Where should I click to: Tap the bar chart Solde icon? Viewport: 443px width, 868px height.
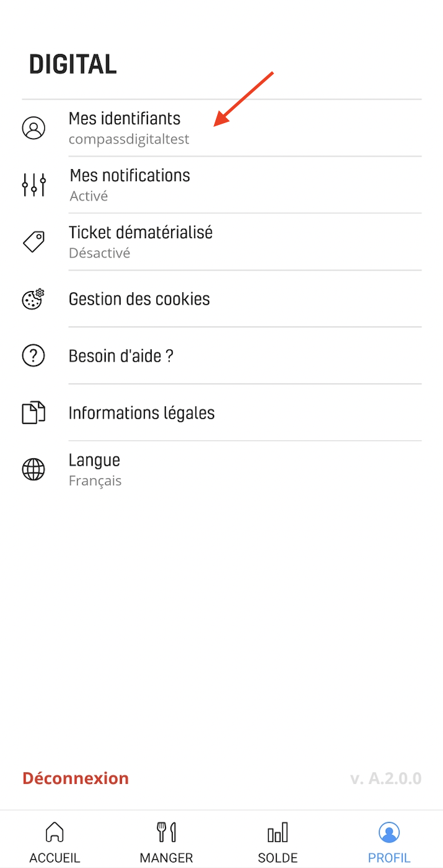pos(277,833)
